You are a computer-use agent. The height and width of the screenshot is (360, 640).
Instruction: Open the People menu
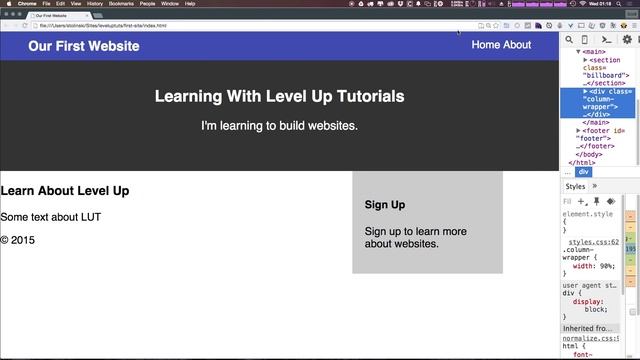[147, 4]
